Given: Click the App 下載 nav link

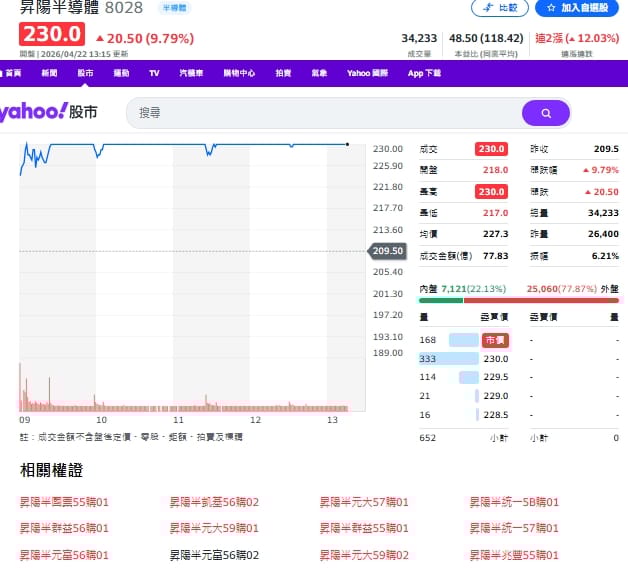Looking at the screenshot, I should point(424,73).
